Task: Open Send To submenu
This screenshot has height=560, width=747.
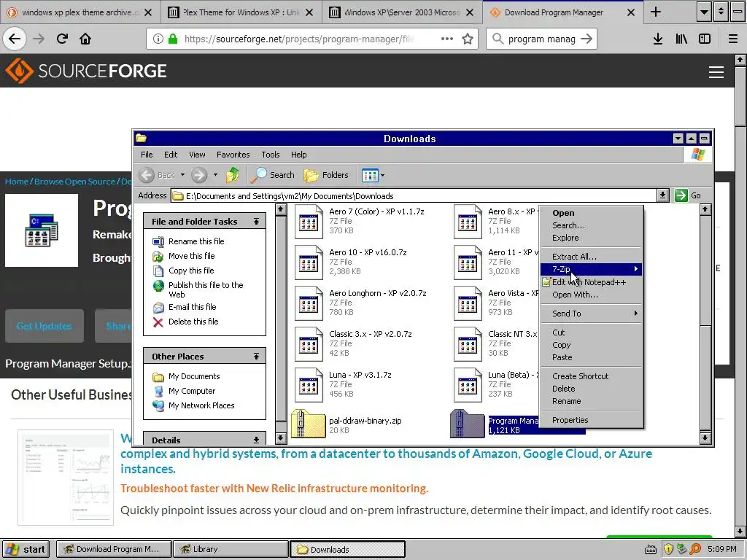Action: (x=591, y=314)
